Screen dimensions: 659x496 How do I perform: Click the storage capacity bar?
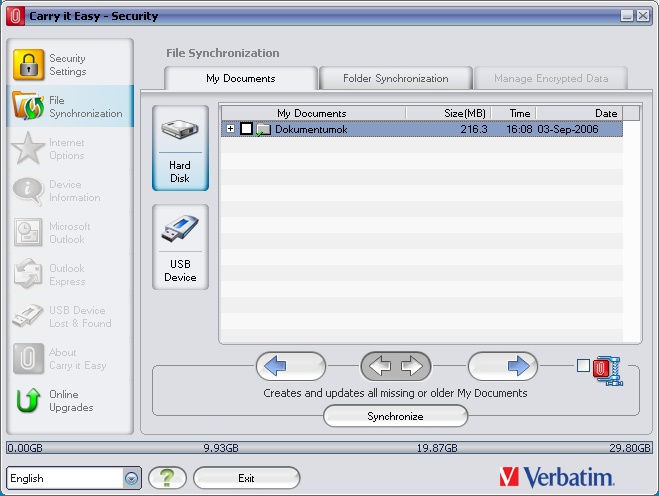tap(329, 448)
